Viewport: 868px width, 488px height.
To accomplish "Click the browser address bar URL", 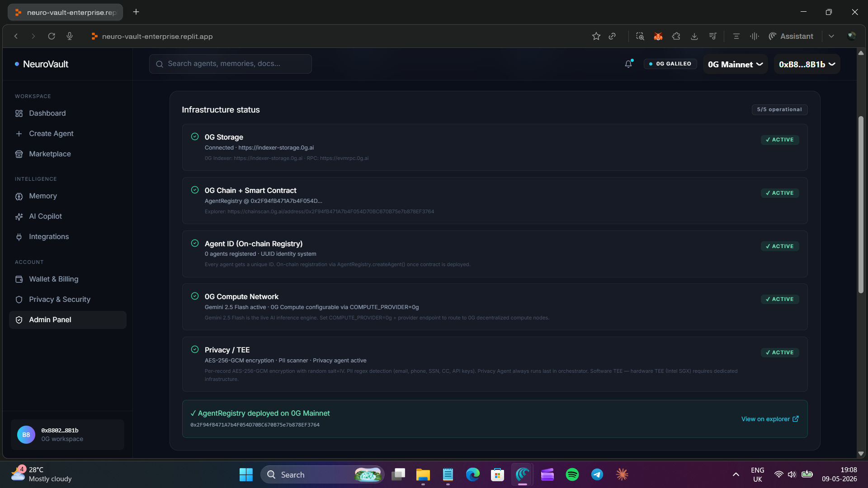I will [157, 36].
